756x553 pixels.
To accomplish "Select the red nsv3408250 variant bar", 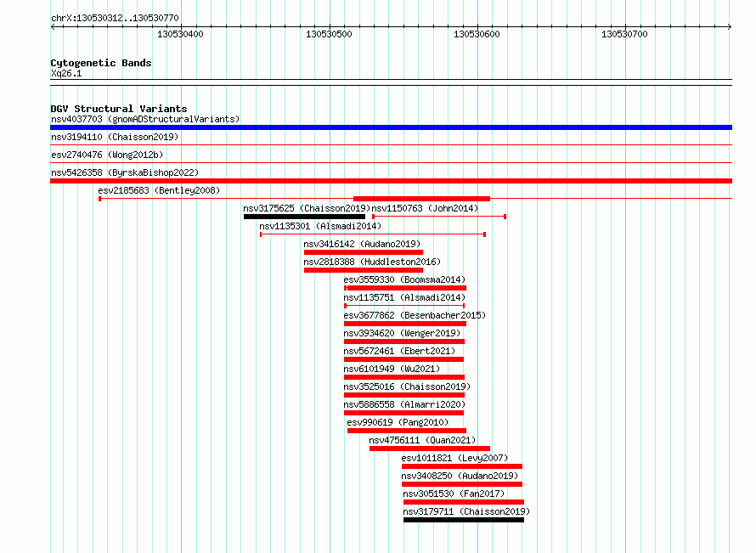I will click(462, 484).
